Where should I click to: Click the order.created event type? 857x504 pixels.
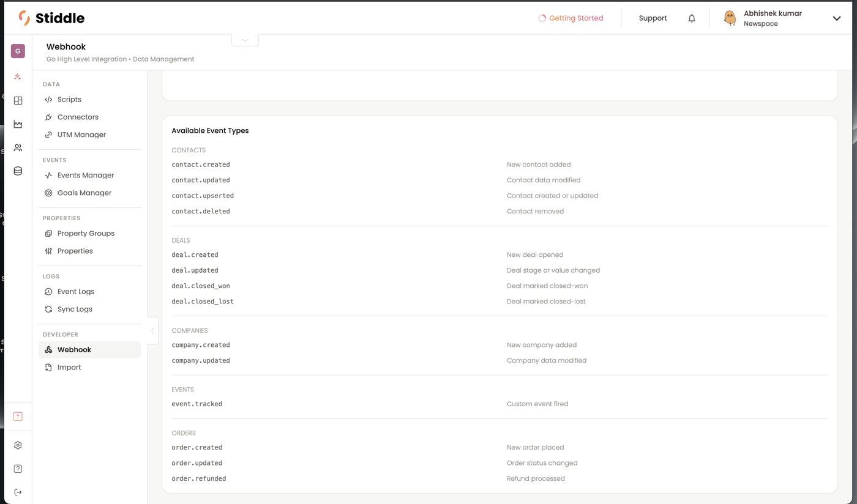point(196,448)
